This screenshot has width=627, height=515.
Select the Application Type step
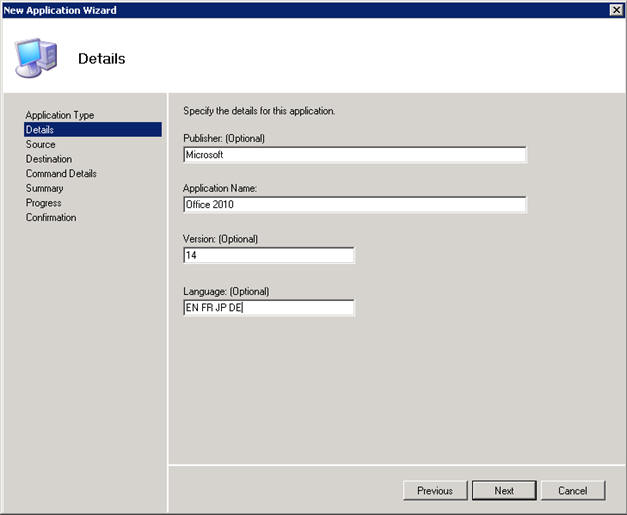point(60,115)
